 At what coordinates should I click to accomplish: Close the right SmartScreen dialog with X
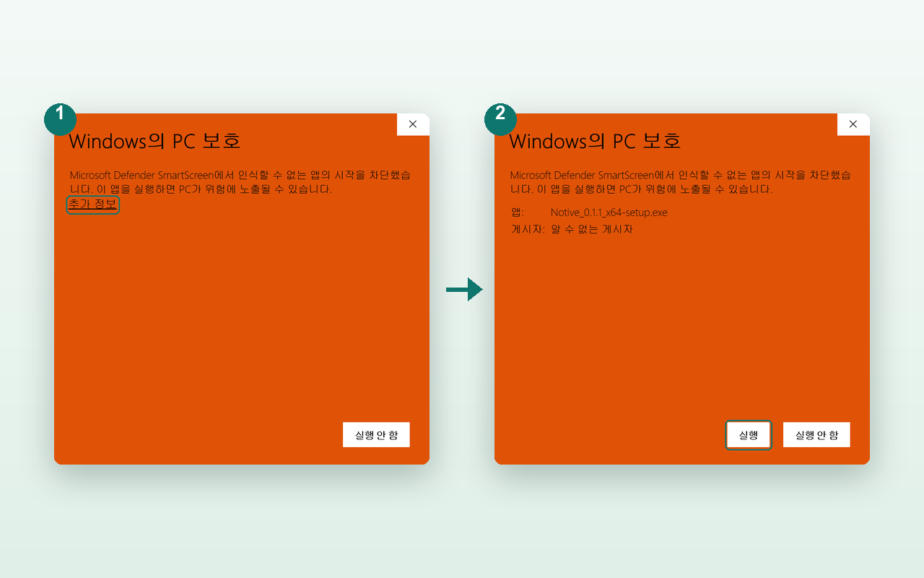853,124
